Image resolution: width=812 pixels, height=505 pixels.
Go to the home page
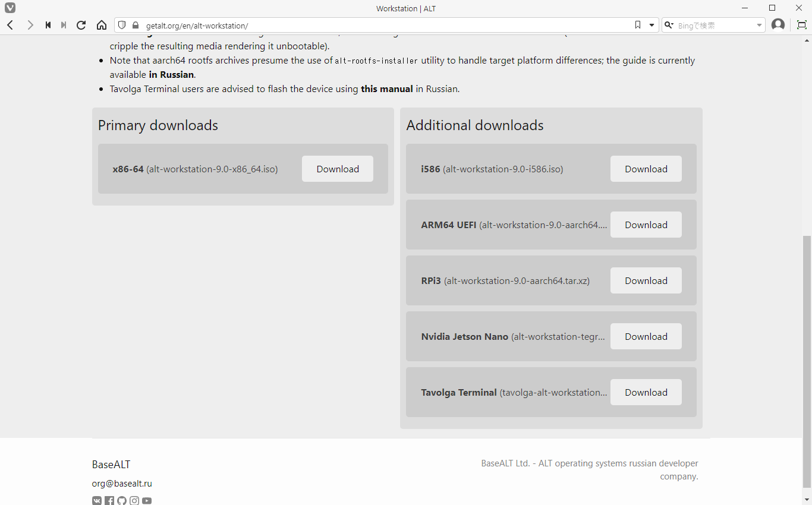point(102,25)
